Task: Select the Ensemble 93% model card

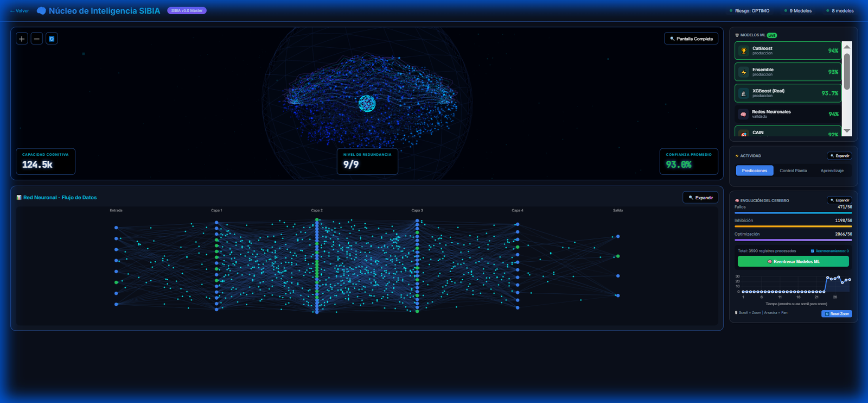Action: tap(788, 72)
